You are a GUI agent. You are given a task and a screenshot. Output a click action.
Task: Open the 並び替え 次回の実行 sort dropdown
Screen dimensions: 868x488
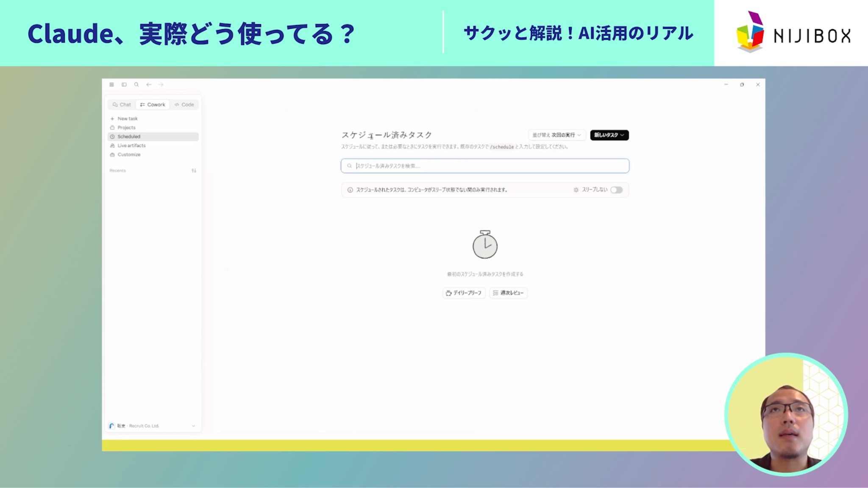[x=557, y=135]
